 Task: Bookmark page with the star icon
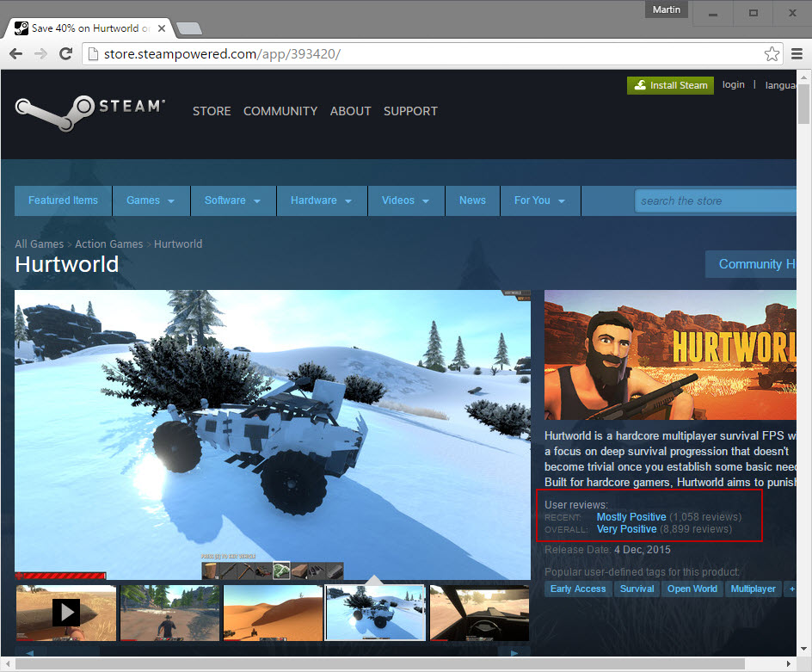coord(772,54)
